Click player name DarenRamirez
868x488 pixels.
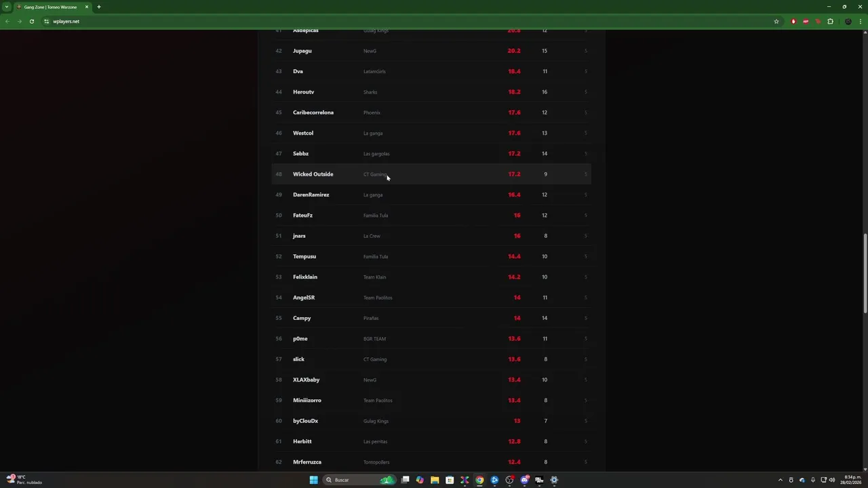click(311, 195)
